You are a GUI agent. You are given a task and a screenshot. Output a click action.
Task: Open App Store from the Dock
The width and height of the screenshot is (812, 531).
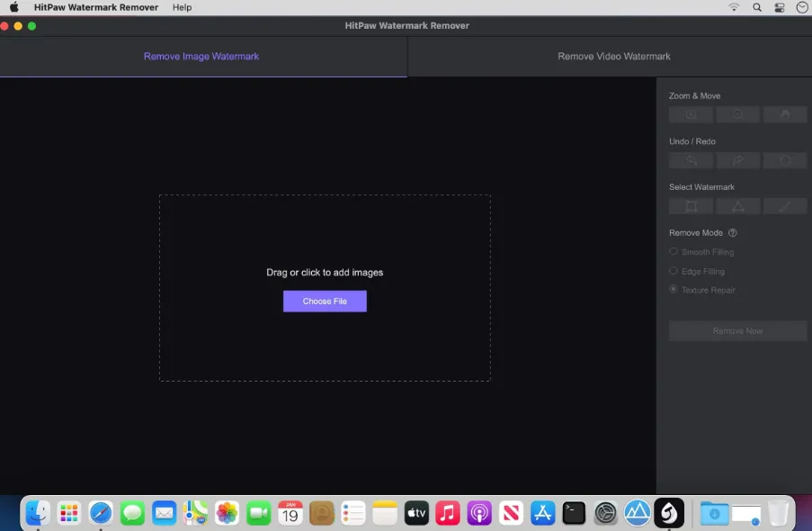(x=543, y=513)
